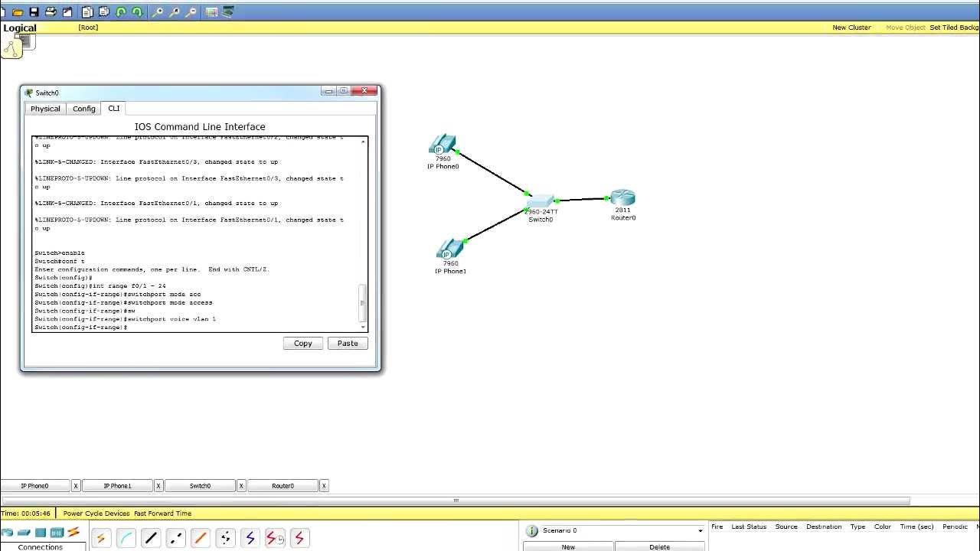The image size is (980, 551).
Task: Copy CLI text with the Copy button
Action: tap(303, 343)
